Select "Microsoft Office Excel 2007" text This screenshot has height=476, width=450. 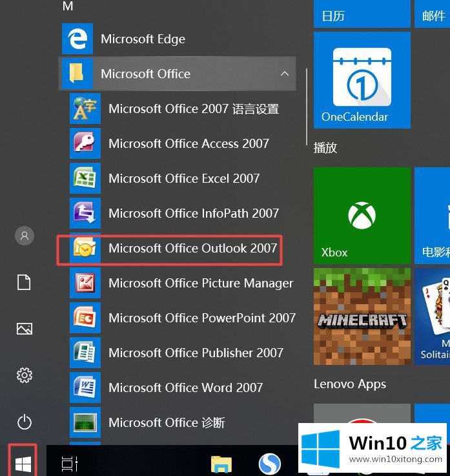[x=184, y=178]
